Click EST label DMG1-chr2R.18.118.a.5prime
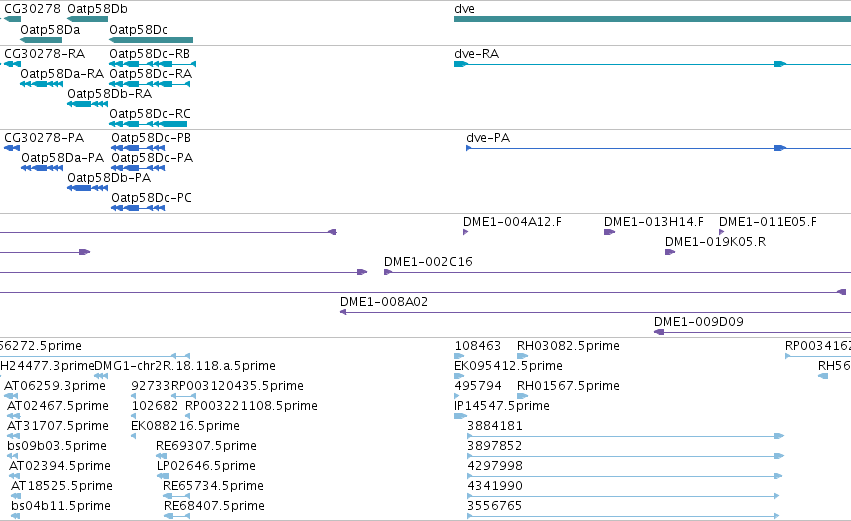 pos(185,366)
